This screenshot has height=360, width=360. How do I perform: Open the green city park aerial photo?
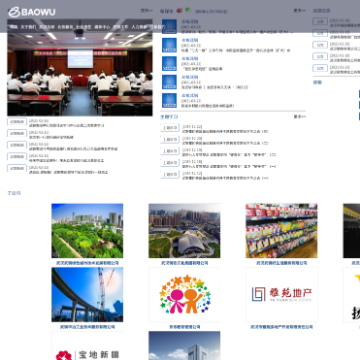(x=87, y=231)
